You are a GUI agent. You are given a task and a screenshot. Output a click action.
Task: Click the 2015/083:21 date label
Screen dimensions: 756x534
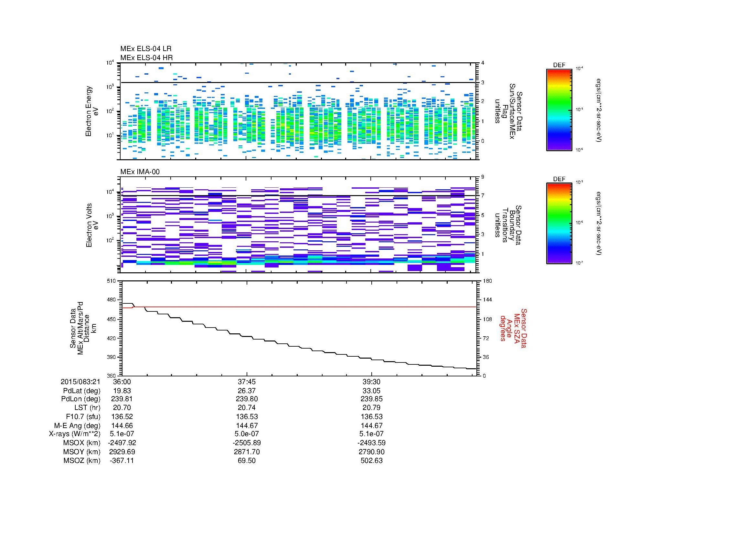[80, 382]
